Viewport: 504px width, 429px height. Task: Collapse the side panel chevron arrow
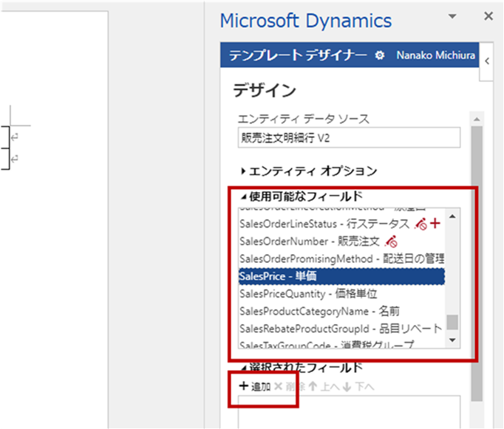487,61
